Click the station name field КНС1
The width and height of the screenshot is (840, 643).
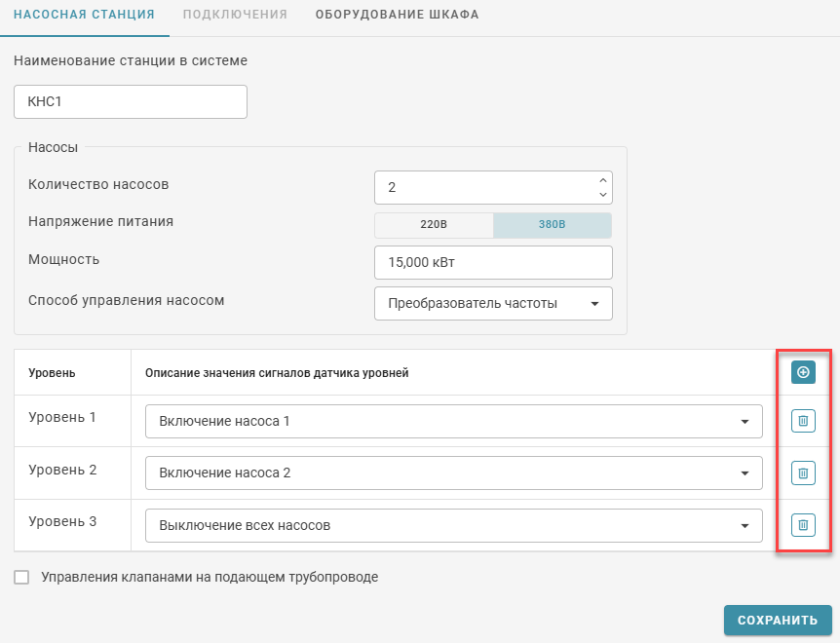pyautogui.click(x=131, y=101)
